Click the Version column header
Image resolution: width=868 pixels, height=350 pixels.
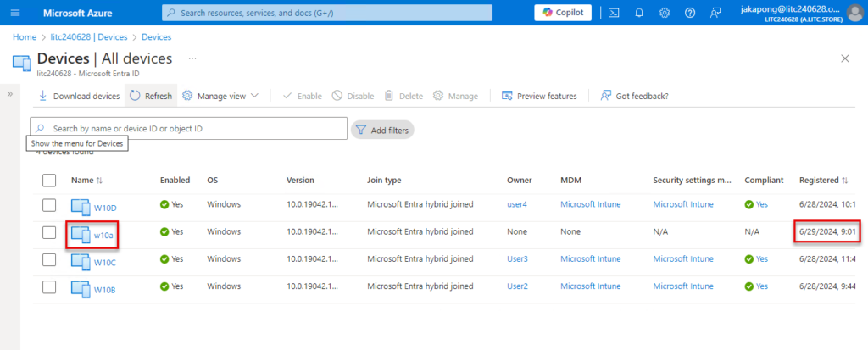pos(300,181)
